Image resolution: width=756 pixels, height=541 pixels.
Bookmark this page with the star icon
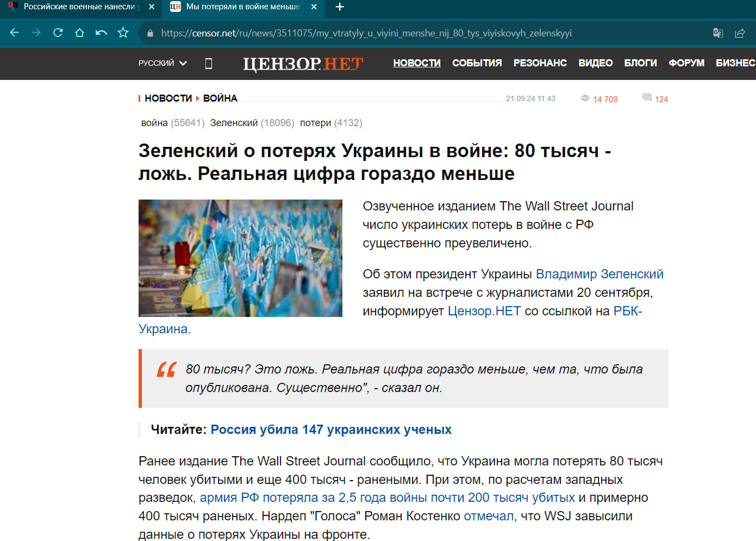[123, 33]
